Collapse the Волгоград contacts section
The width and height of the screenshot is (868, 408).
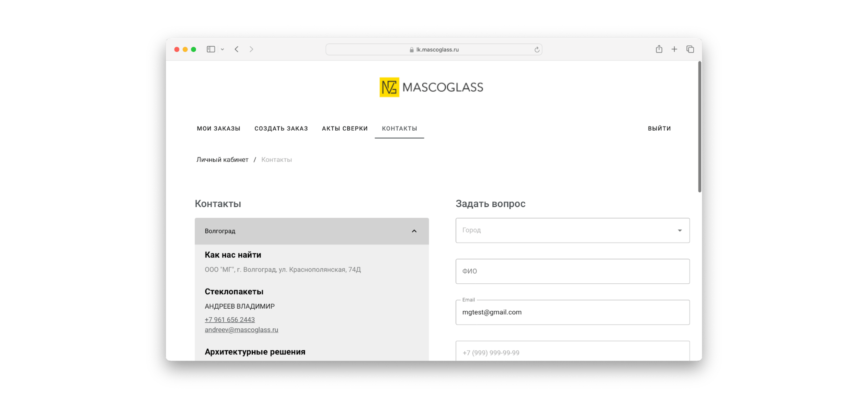pos(312,231)
